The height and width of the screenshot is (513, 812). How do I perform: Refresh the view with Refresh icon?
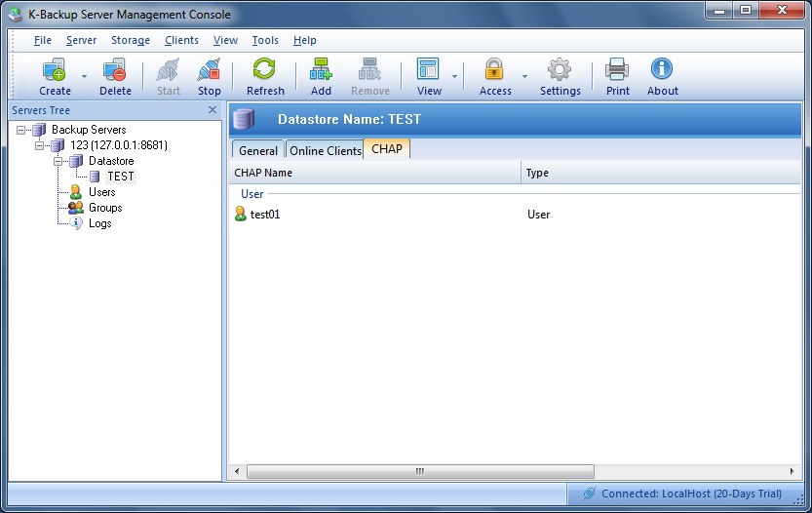pos(264,69)
